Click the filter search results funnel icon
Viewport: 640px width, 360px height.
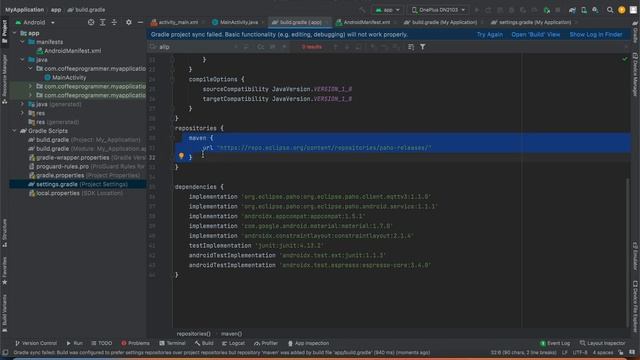pyautogui.click(x=423, y=47)
